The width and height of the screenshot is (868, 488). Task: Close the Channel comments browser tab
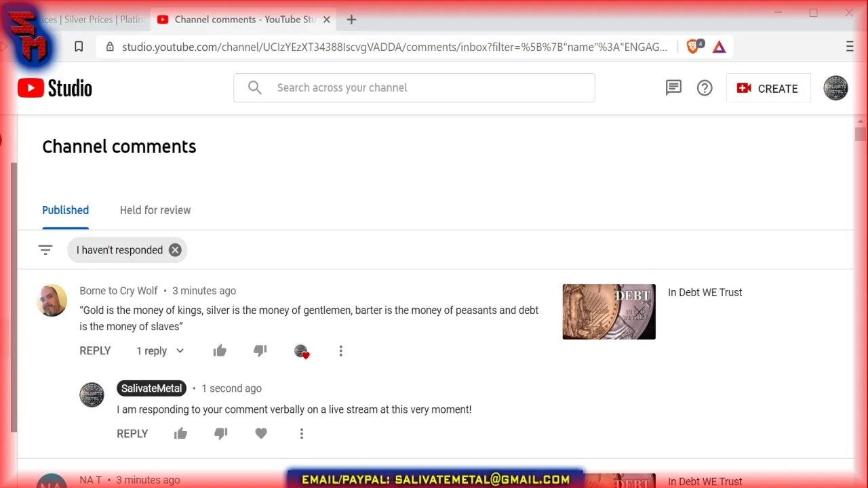[x=326, y=20]
